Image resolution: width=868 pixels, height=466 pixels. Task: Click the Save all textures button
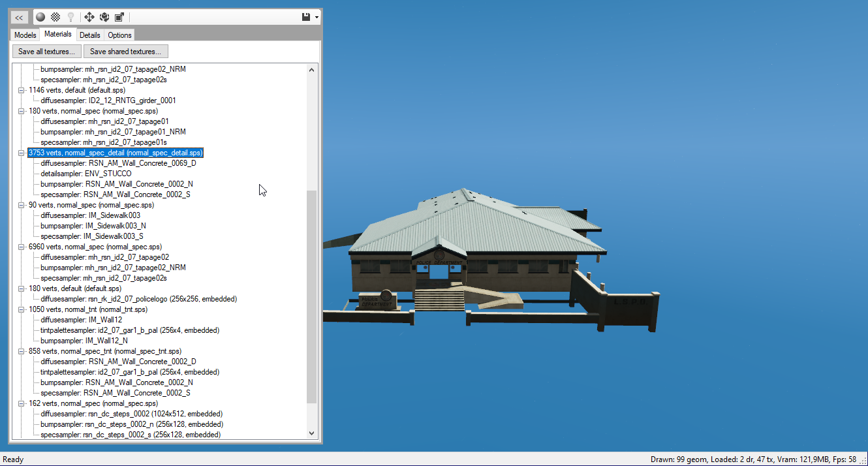(x=46, y=51)
